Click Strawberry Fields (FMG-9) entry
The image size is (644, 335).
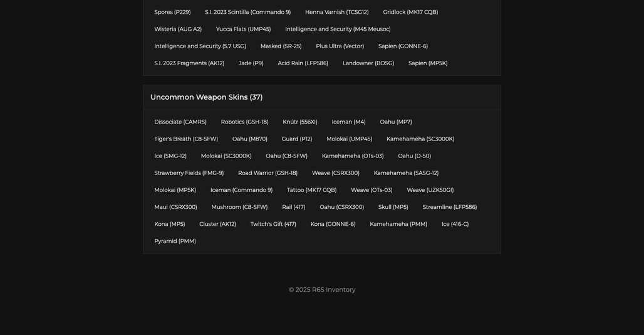pos(189,173)
